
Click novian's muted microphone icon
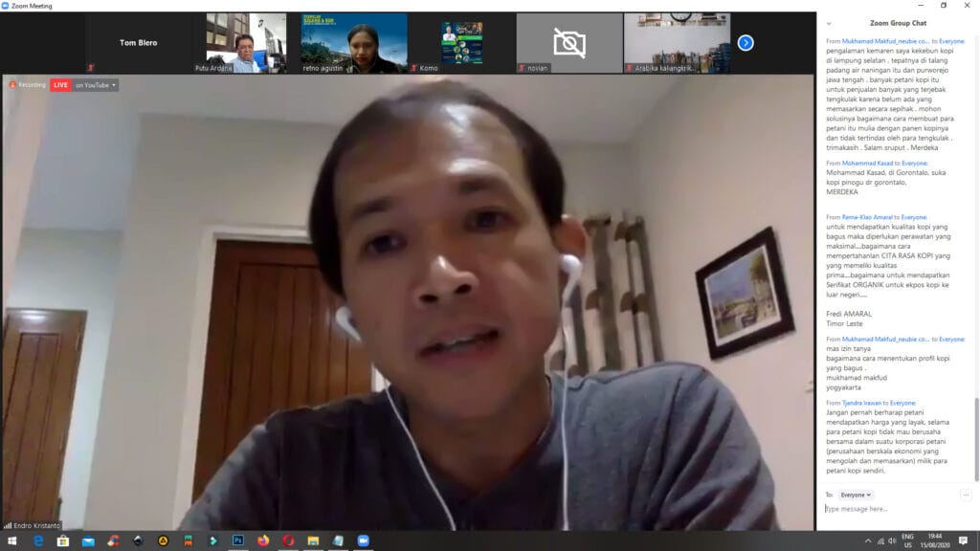pyautogui.click(x=522, y=68)
